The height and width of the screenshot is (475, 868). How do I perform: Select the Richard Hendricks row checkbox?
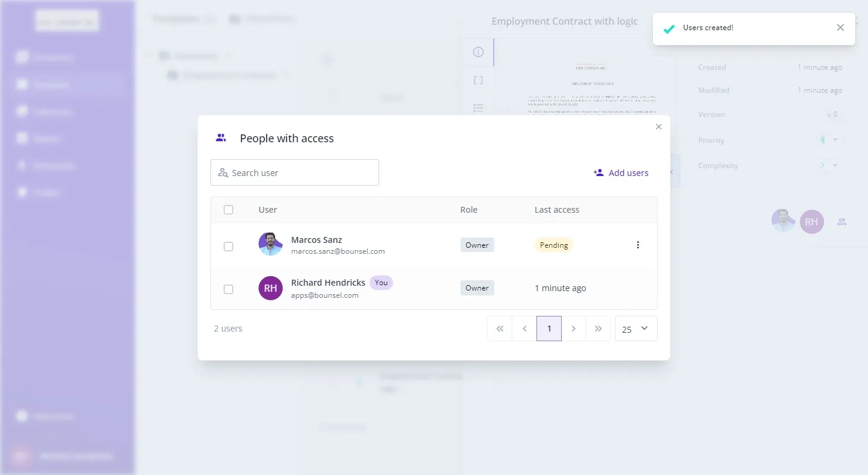228,289
